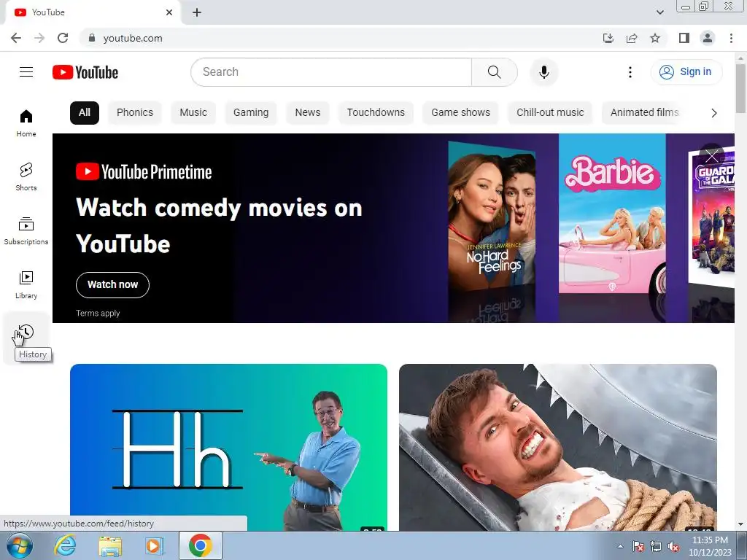Image resolution: width=747 pixels, height=560 pixels.
Task: Select the Animated films chip
Action: [644, 113]
